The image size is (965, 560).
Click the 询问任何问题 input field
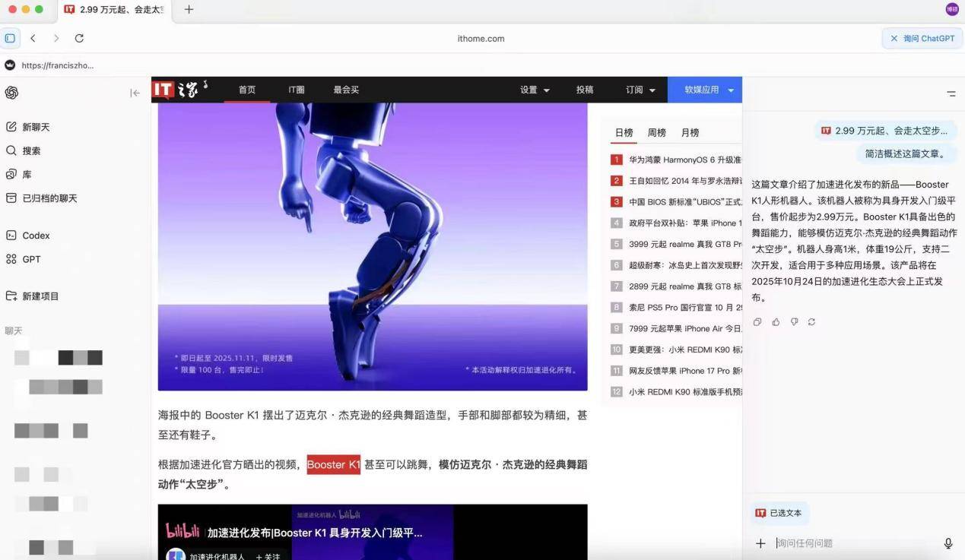point(852,543)
